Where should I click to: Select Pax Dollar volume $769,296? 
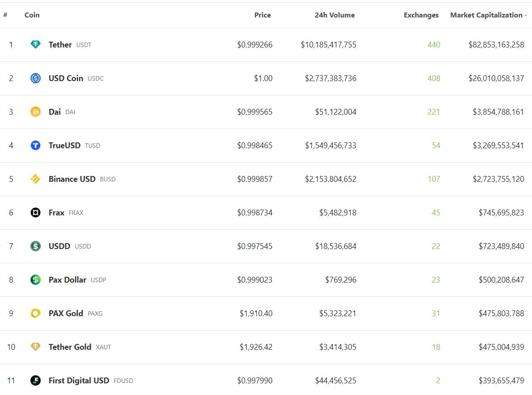click(x=341, y=279)
